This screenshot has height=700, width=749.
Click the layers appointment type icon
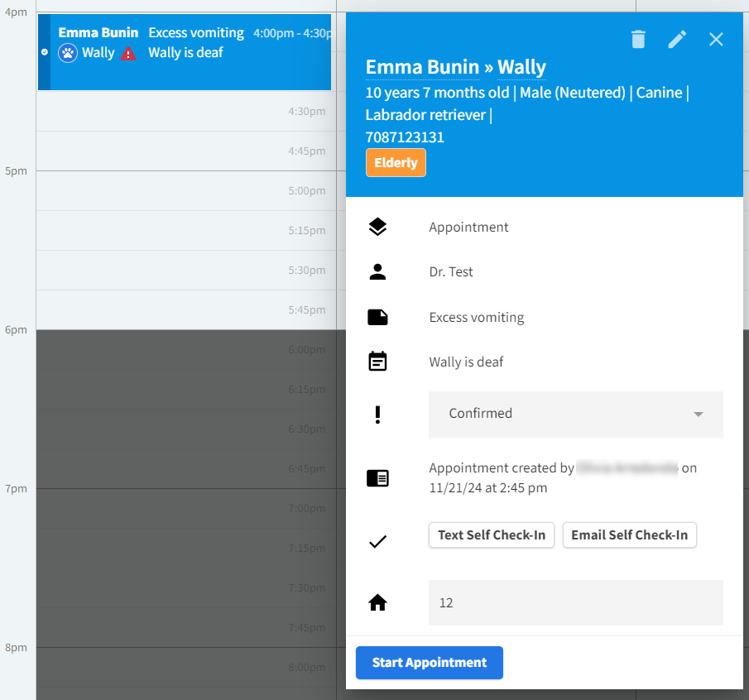tap(377, 228)
